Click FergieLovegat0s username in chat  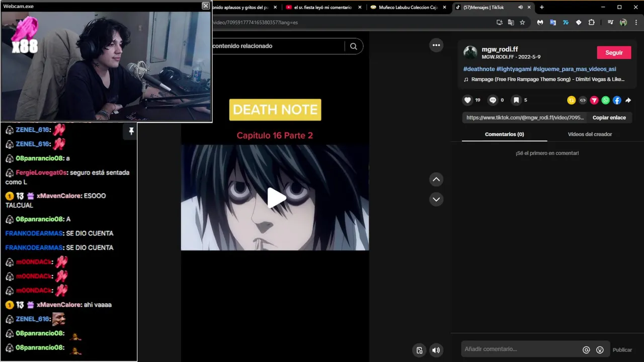[x=41, y=172]
